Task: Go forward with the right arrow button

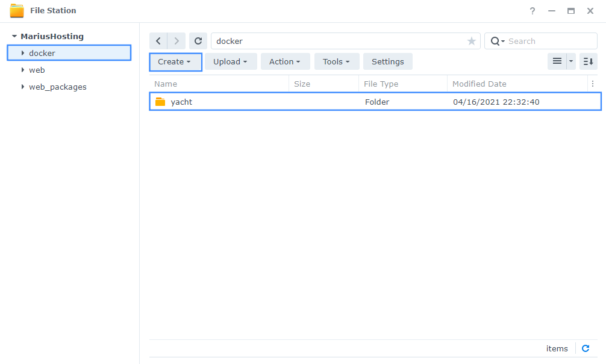Action: pyautogui.click(x=176, y=41)
